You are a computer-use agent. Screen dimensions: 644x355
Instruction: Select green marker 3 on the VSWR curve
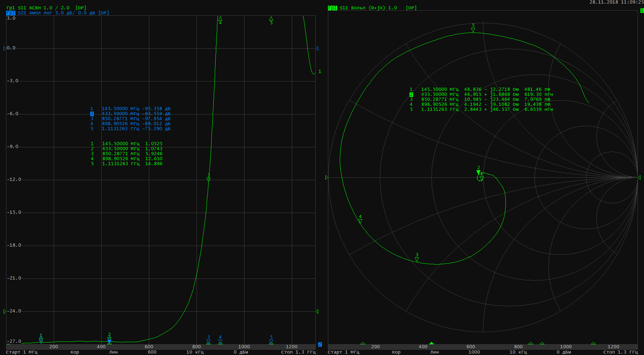click(x=208, y=179)
